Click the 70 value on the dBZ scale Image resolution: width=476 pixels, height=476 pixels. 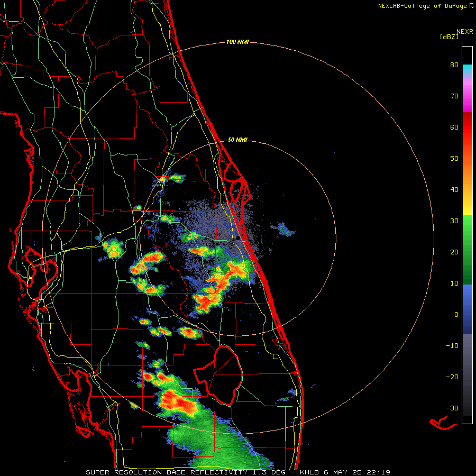tap(454, 96)
